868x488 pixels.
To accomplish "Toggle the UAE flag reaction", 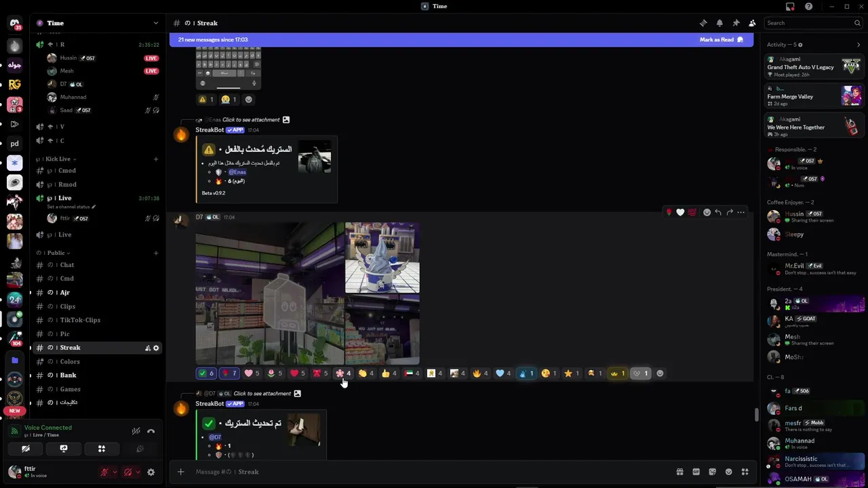I will click(x=412, y=373).
